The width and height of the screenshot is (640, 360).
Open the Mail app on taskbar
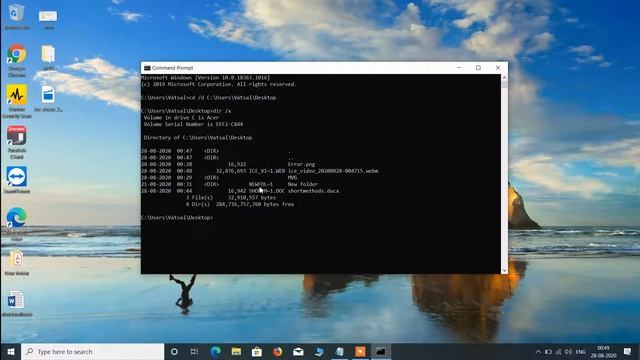tap(298, 351)
